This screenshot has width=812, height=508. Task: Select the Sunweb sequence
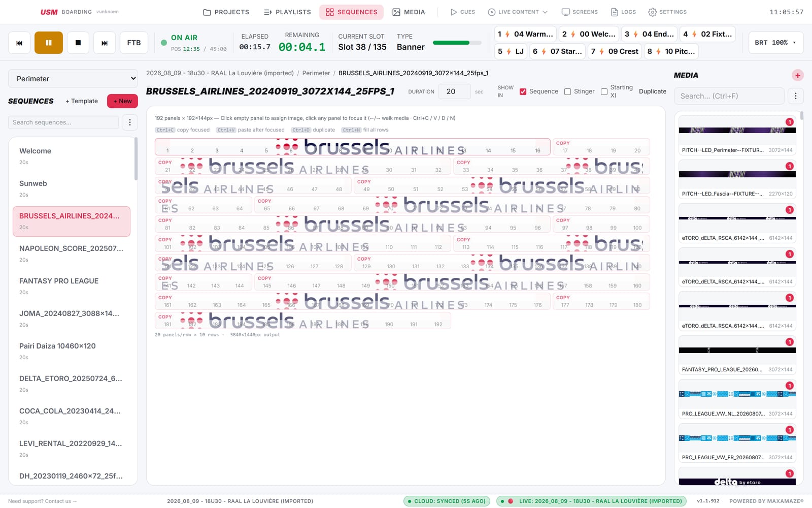tap(72, 188)
